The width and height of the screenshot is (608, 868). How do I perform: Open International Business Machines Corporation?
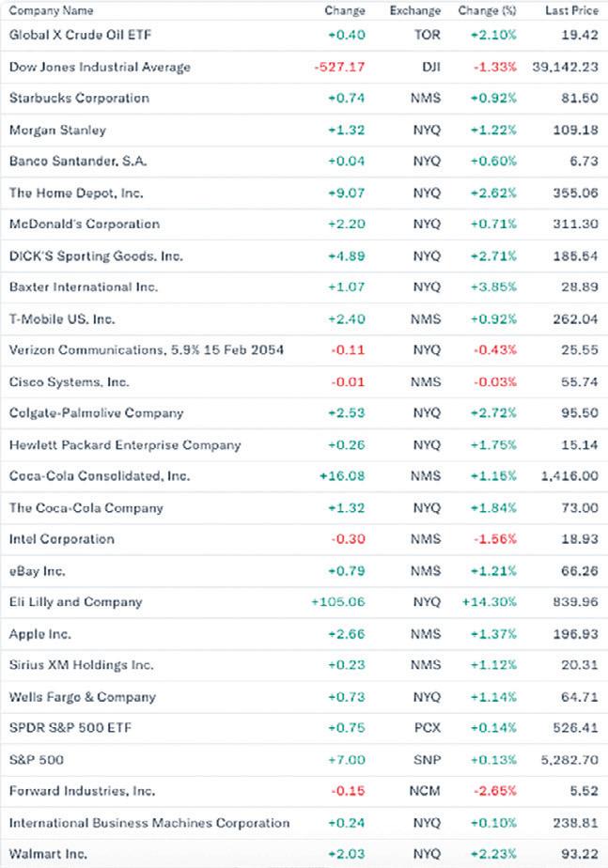[149, 823]
